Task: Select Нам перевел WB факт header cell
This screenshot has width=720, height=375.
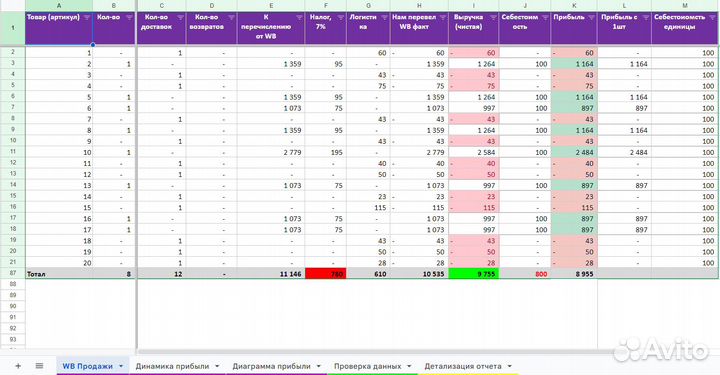Action: [x=419, y=28]
